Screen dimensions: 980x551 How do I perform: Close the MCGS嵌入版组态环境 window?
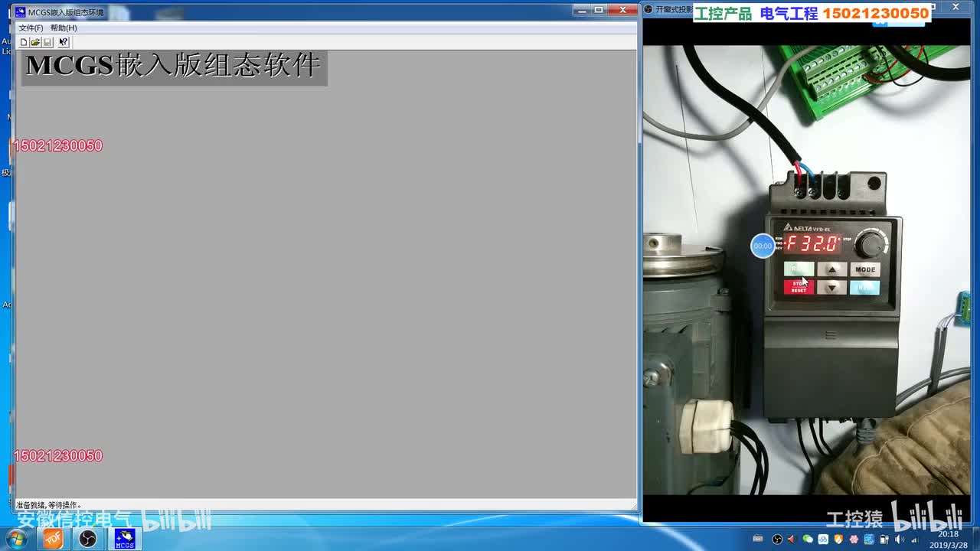[x=623, y=10]
